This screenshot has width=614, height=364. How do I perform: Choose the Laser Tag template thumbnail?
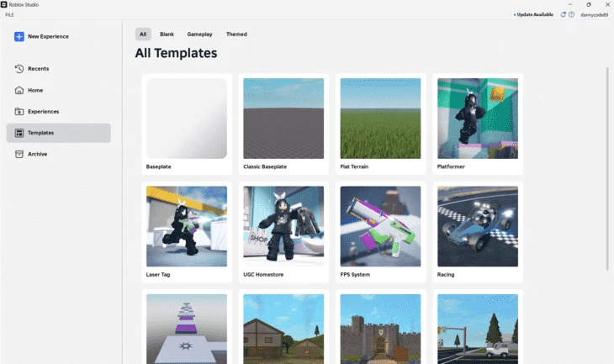coord(187,227)
